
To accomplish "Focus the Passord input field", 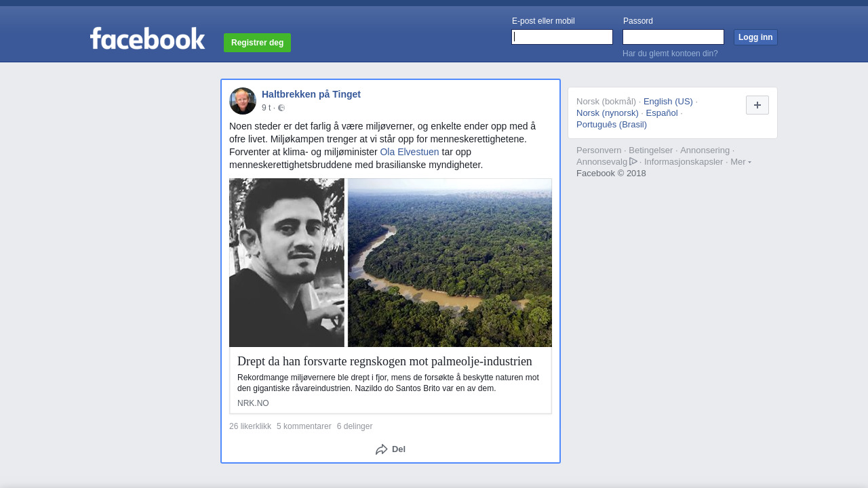I will [x=673, y=37].
